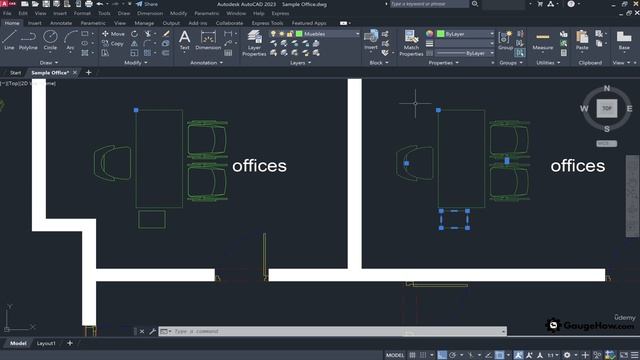Open the Format menu
Screen dimensions: 640x360
(82, 13)
